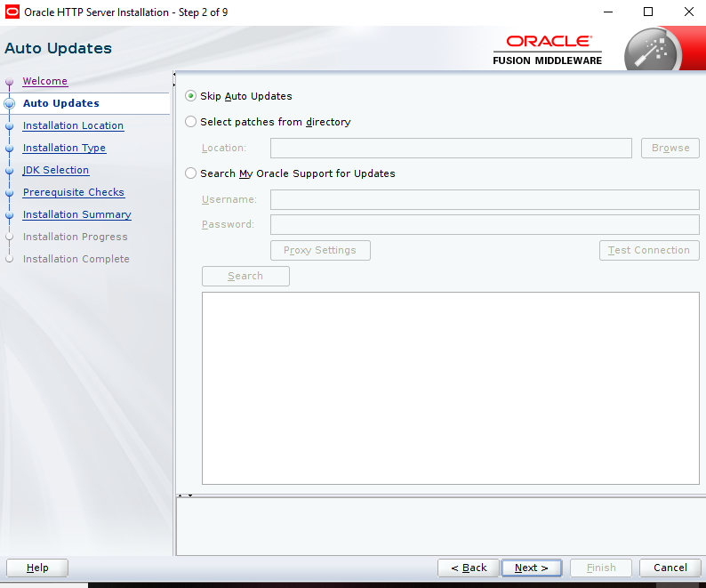Click the disabled Finish button
Viewport: 706px width, 588px height.
pos(601,568)
